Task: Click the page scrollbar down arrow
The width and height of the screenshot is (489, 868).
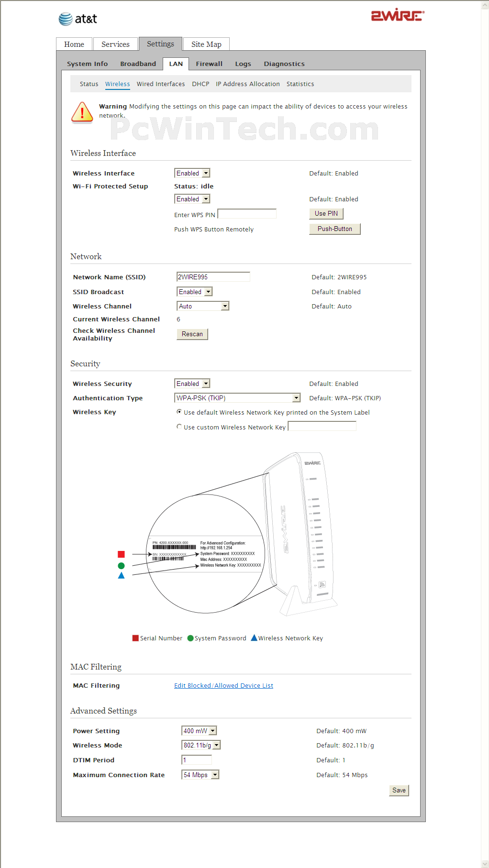Action: click(485, 864)
